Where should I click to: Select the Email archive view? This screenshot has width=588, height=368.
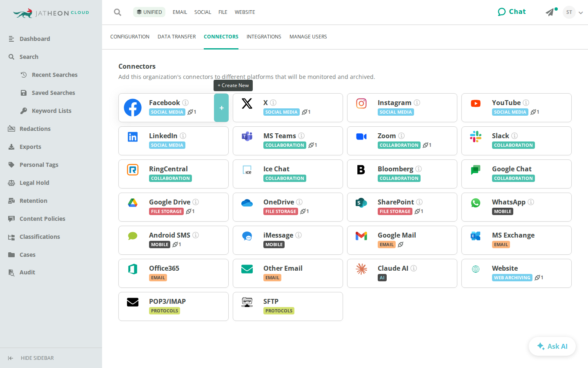coord(180,12)
